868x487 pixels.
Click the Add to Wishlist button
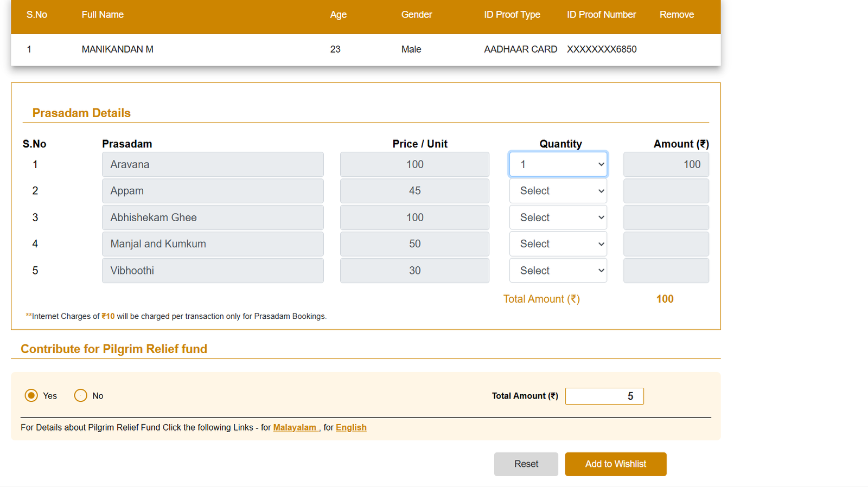pos(615,464)
